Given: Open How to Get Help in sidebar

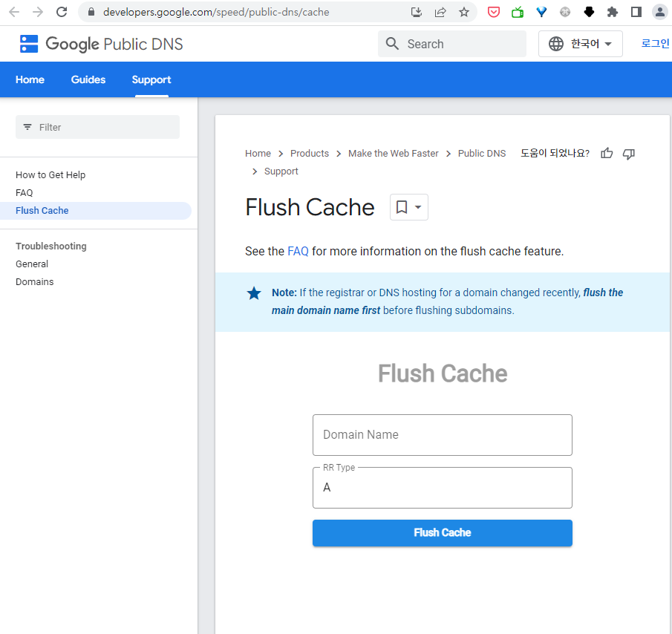Looking at the screenshot, I should click(50, 174).
